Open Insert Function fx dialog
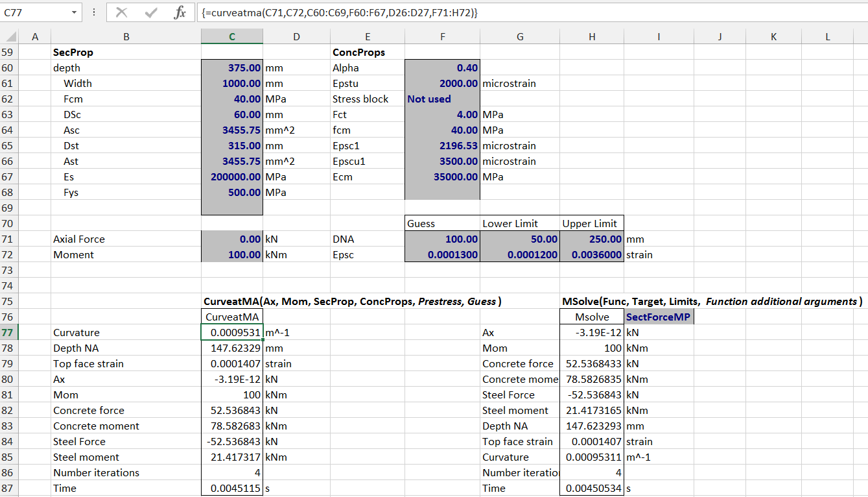The width and height of the screenshot is (868, 497). tap(180, 12)
